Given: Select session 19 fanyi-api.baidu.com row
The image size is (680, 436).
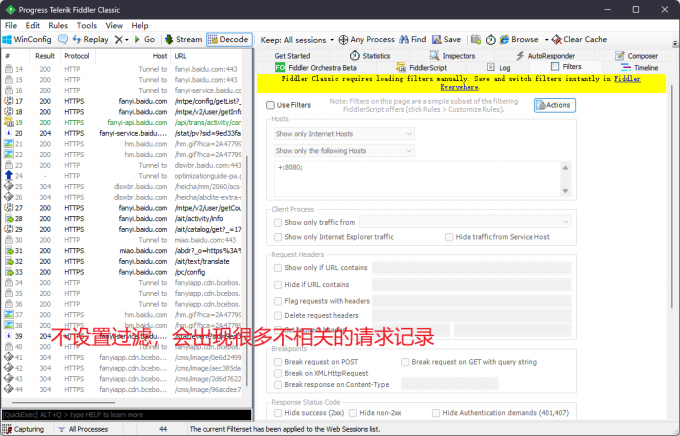Looking at the screenshot, I should pos(123,122).
